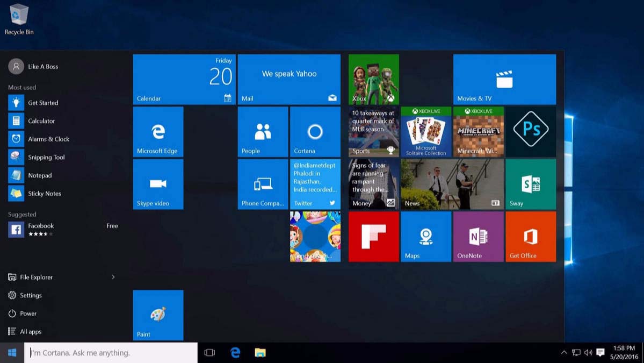The height and width of the screenshot is (363, 644).
Task: Open Adobe Photoshop Express tile
Action: pos(531,131)
